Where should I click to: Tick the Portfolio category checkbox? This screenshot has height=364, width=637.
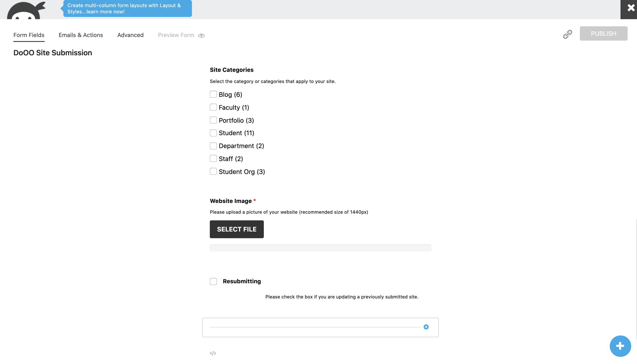(x=213, y=120)
